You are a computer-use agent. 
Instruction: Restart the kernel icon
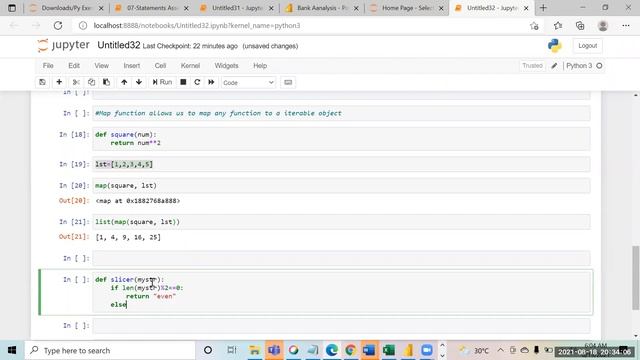click(x=197, y=82)
